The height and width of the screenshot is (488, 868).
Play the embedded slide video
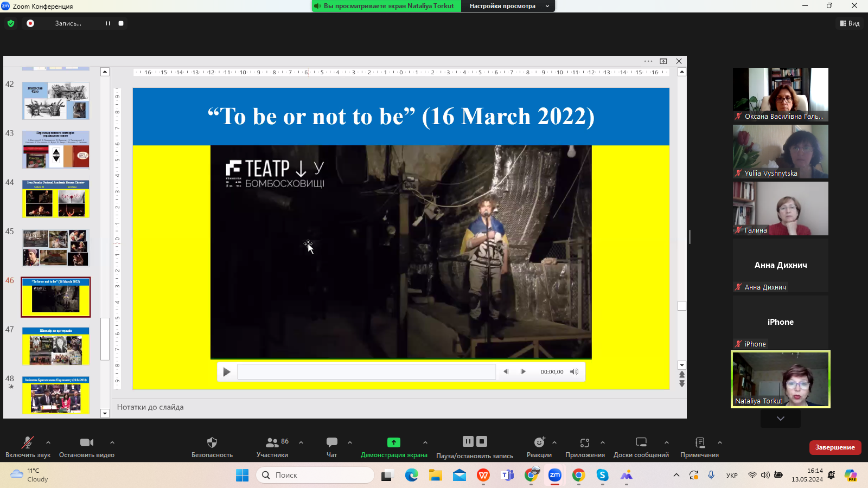pyautogui.click(x=227, y=372)
